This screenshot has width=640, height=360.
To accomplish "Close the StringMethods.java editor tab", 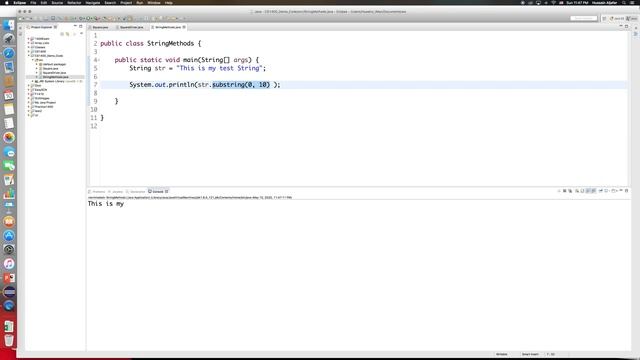I will [184, 27].
